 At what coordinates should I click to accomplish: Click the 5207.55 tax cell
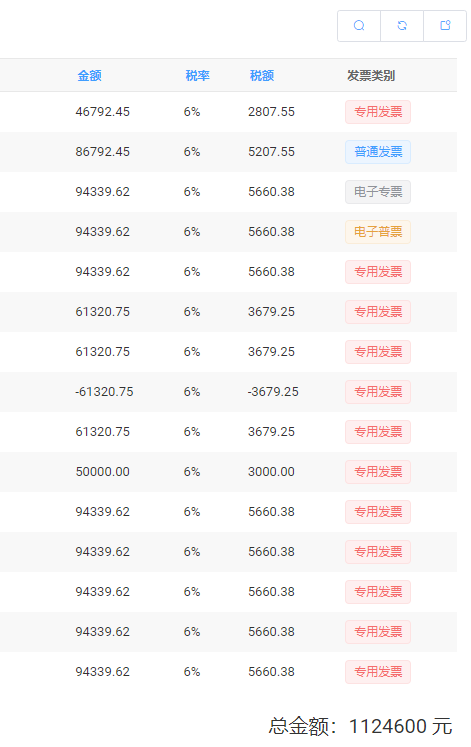point(271,151)
